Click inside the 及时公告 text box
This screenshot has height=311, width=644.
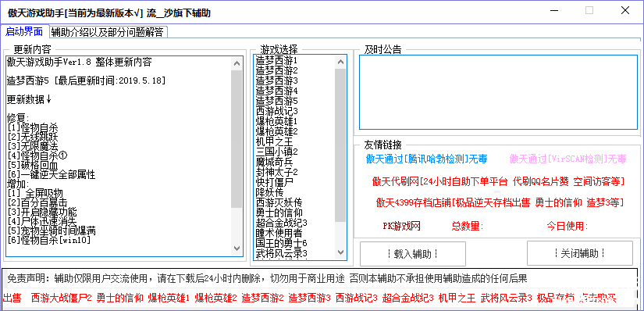[x=499, y=92]
